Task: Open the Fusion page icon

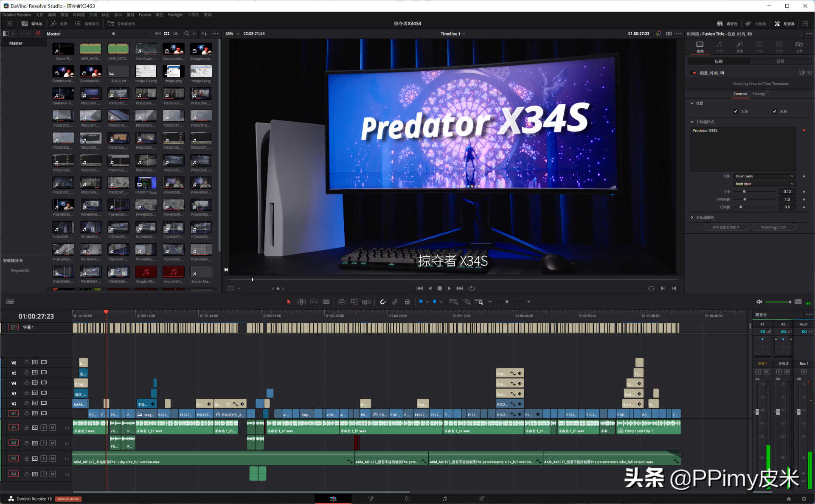Action: tap(371, 498)
